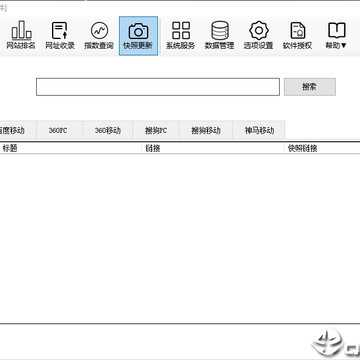Open the 网站排名 bar chart tool
360x360 pixels.
click(x=21, y=36)
